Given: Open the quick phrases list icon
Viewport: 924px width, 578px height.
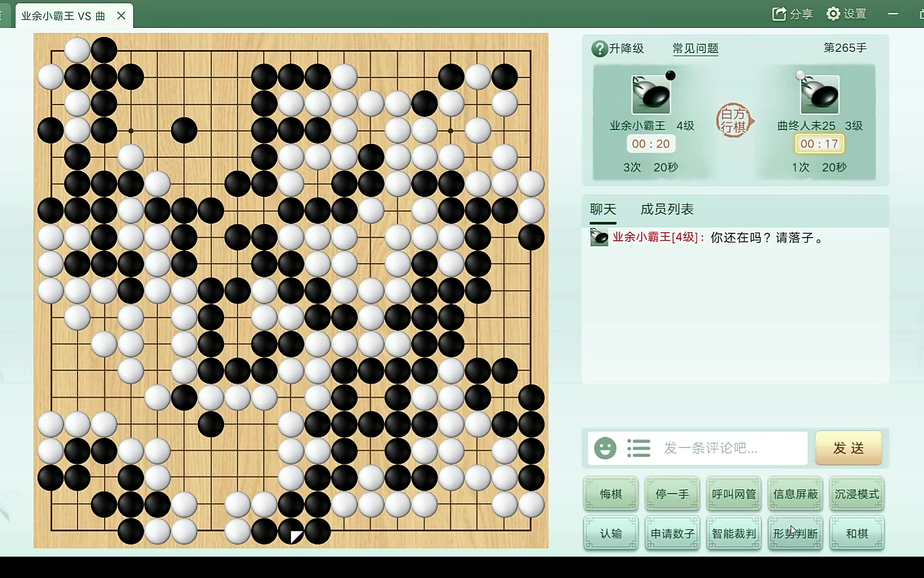Looking at the screenshot, I should click(638, 448).
